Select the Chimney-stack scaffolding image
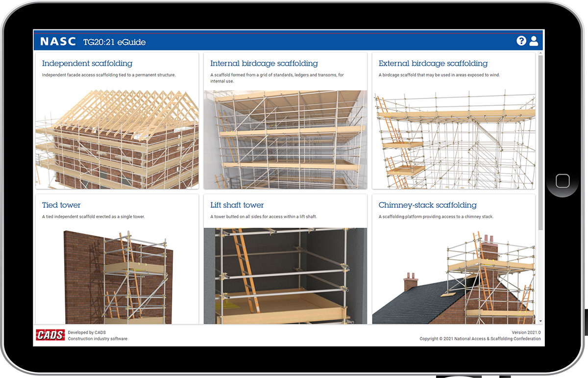This screenshot has width=588, height=378. tap(454, 276)
